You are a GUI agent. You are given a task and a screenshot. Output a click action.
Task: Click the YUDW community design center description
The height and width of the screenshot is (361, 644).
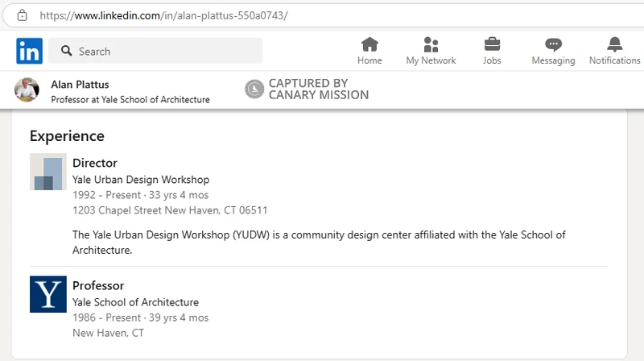coord(319,243)
